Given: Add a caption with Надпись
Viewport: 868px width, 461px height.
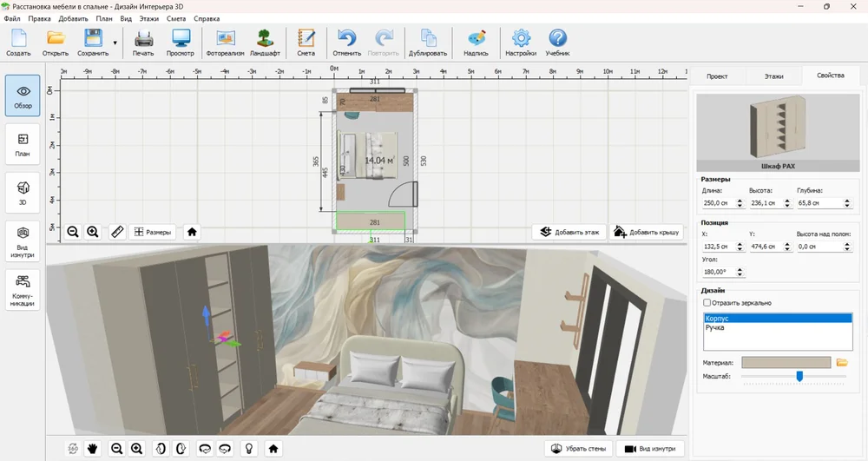Looking at the screenshot, I should coord(476,43).
